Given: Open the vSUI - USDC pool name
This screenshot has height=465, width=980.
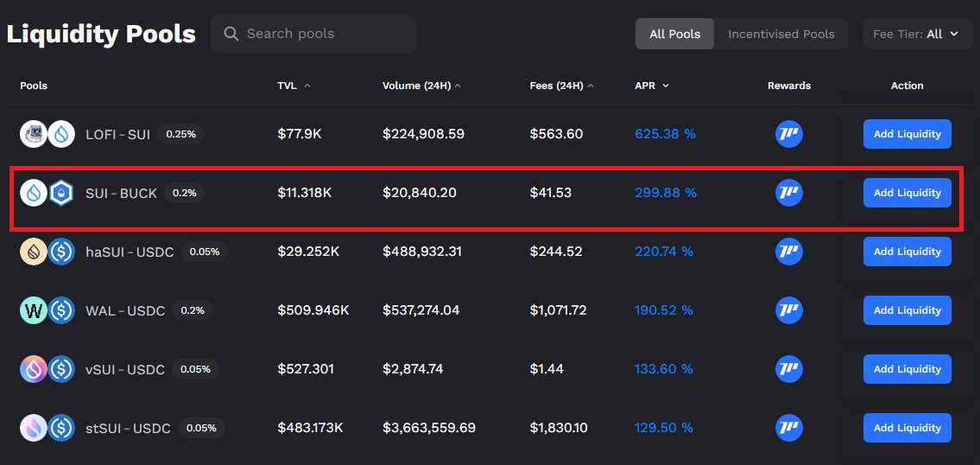Looking at the screenshot, I should [125, 370].
